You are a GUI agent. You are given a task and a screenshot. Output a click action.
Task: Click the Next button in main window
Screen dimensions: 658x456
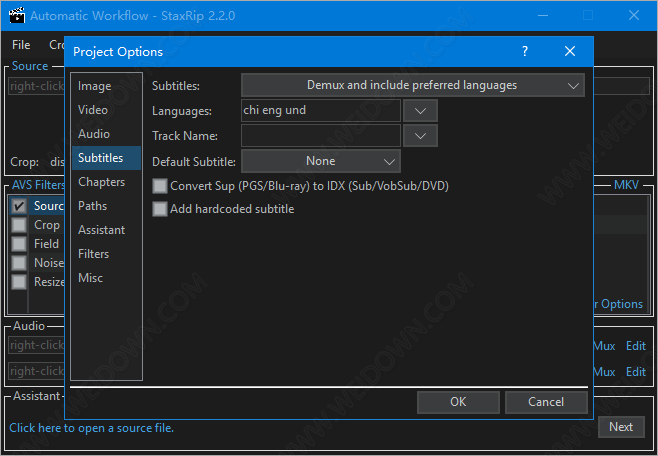(621, 427)
